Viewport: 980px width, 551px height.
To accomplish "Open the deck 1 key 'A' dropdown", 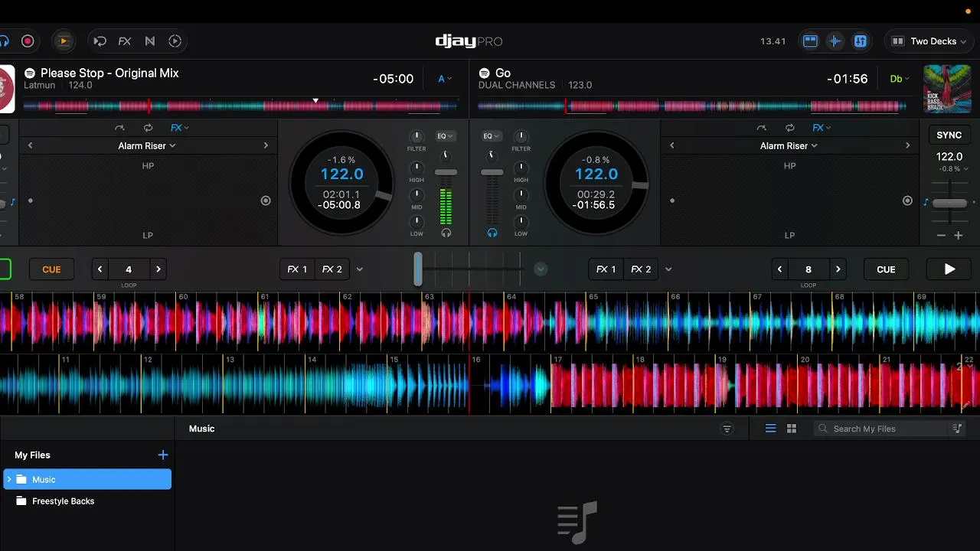I will [x=444, y=79].
